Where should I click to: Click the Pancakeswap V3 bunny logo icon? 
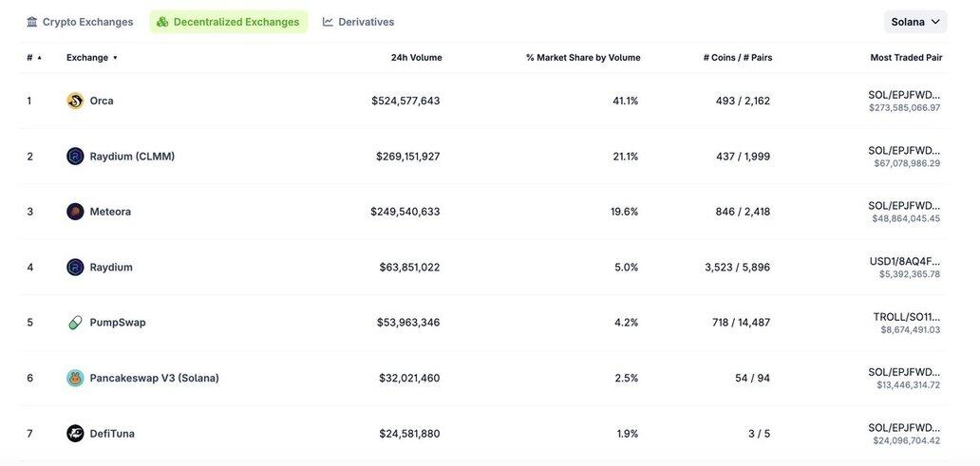tap(75, 378)
